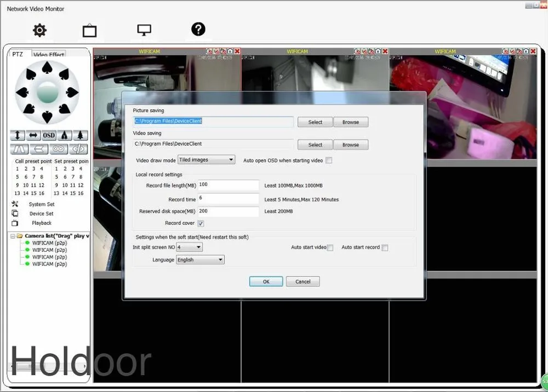The image size is (548, 392).
Task: Set preset point 13
Action: click(56, 193)
